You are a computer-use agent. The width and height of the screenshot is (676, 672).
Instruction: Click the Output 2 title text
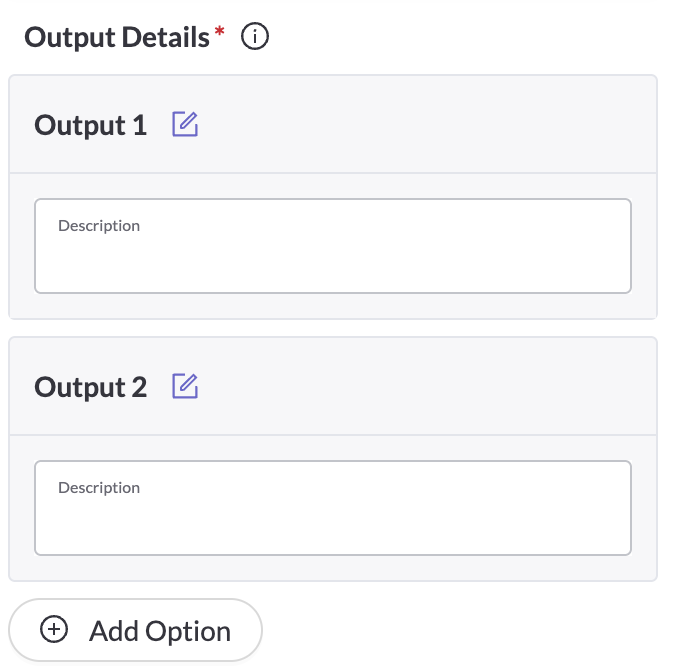[x=91, y=388]
